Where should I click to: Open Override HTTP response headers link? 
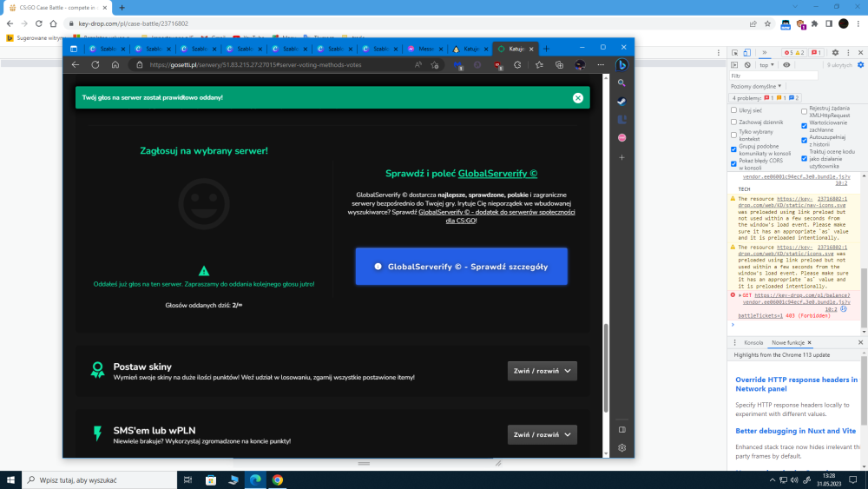[796, 384]
